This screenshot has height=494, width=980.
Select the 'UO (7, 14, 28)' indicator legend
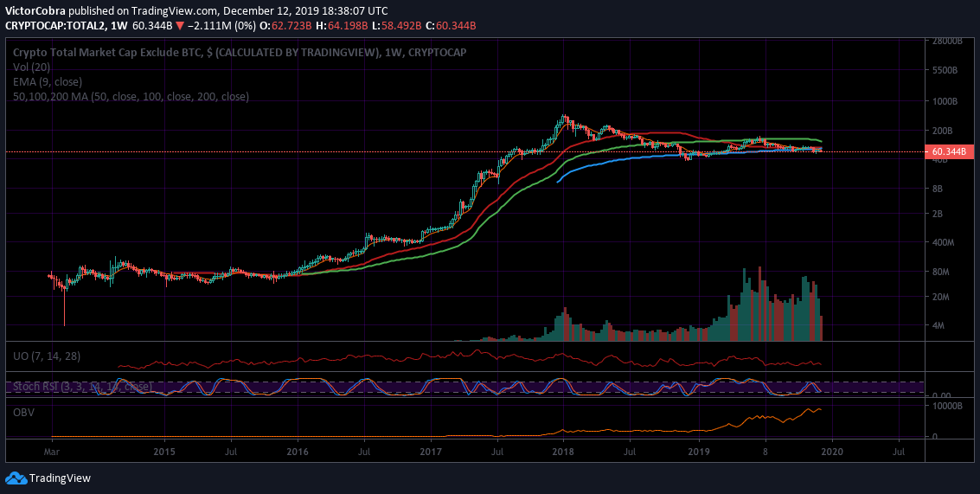pyautogui.click(x=47, y=356)
